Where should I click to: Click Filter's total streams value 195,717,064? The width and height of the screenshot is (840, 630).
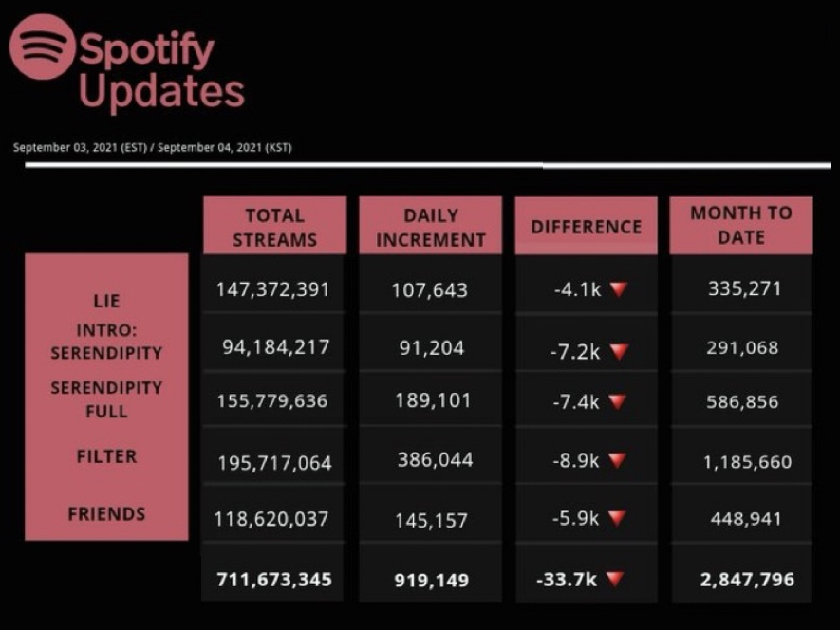click(x=274, y=463)
